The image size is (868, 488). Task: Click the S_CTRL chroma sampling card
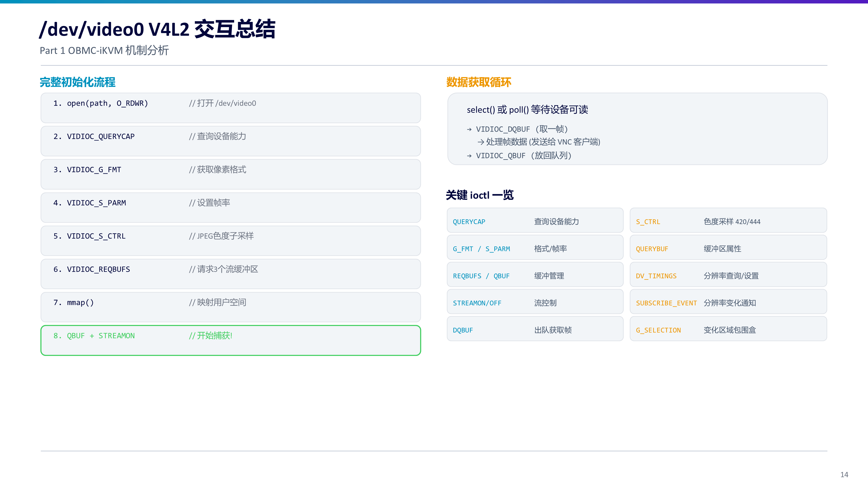728,220
